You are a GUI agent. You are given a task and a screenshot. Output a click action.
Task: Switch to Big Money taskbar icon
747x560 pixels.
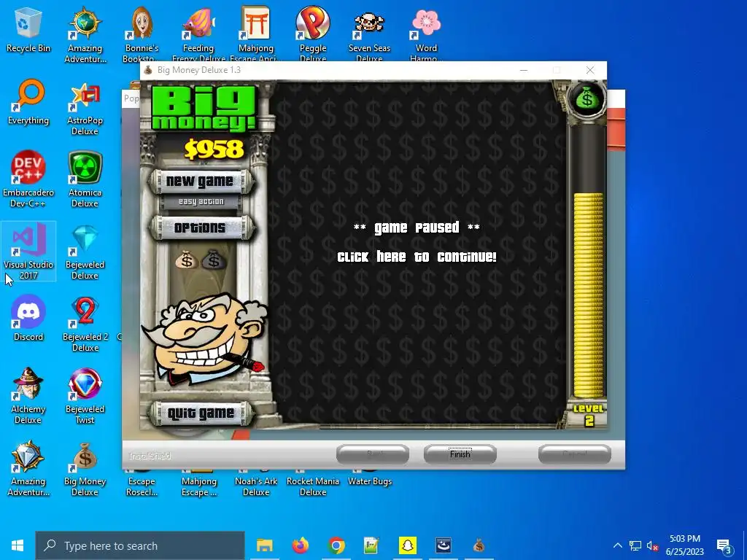tap(479, 545)
